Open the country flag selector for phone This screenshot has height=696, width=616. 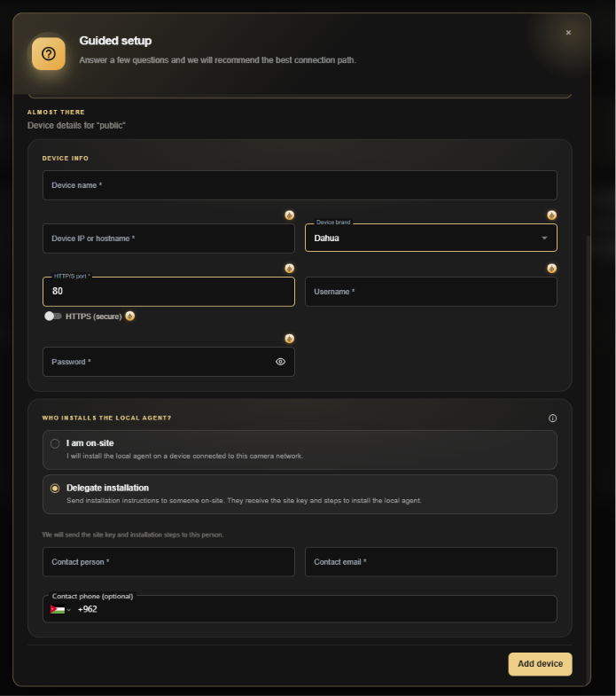click(x=60, y=609)
